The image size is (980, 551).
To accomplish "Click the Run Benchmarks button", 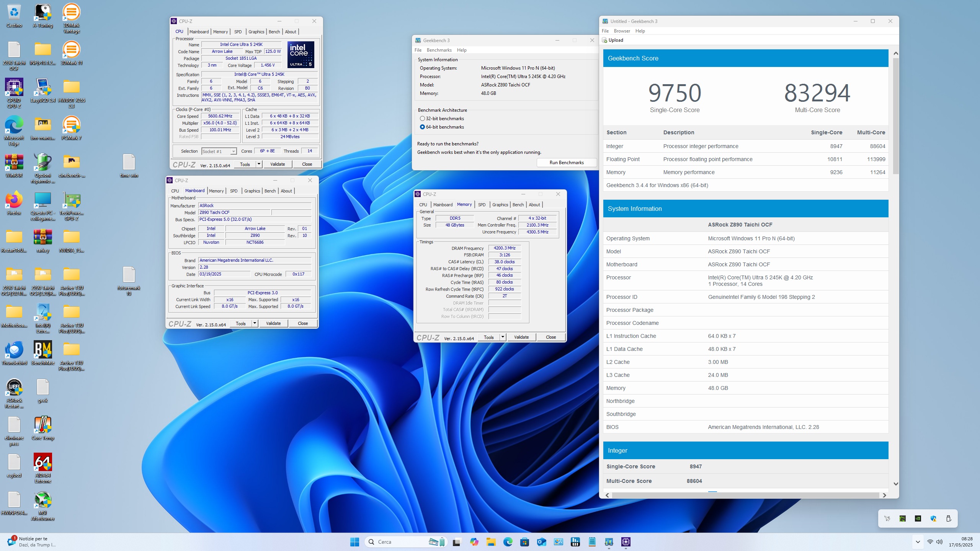I will [x=567, y=163].
